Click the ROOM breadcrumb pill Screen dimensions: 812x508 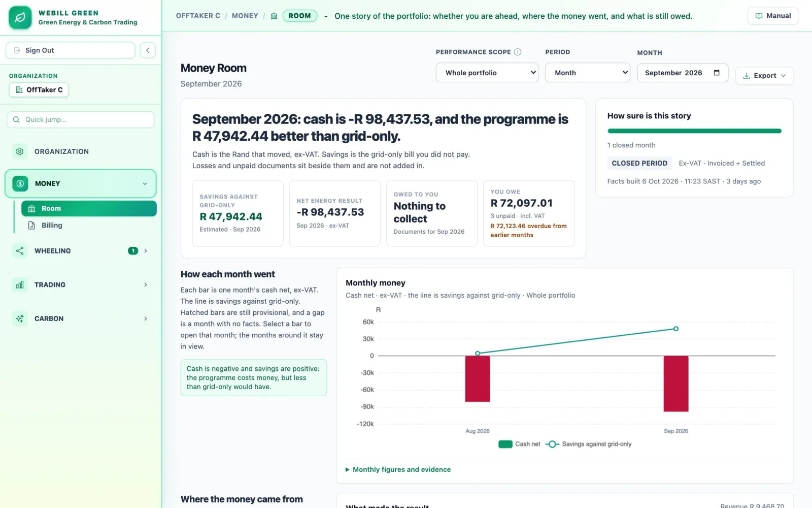[299, 16]
